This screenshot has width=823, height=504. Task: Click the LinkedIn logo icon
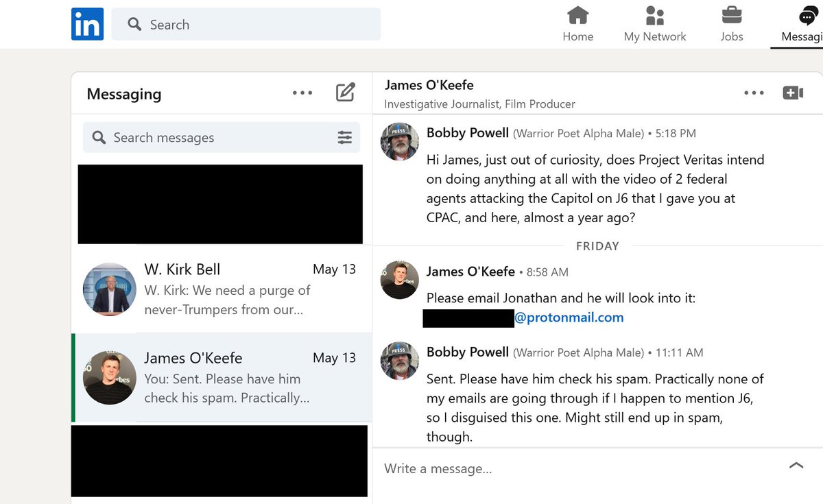87,24
